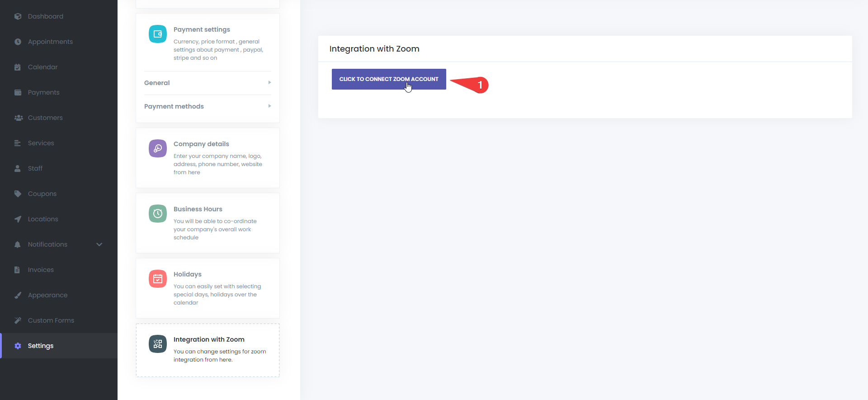Screen dimensions: 868x400
Task: Select the Invoices sidebar link
Action: point(41,270)
